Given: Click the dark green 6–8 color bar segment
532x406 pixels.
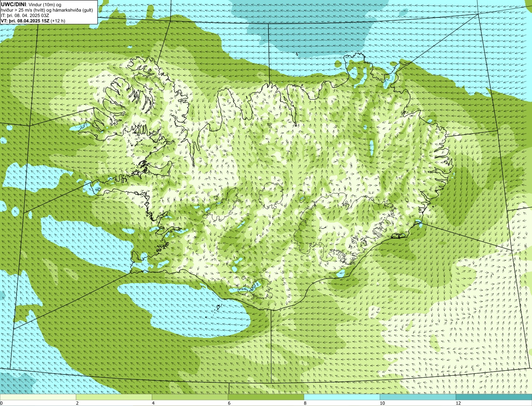Looking at the screenshot, I should tap(266, 397).
